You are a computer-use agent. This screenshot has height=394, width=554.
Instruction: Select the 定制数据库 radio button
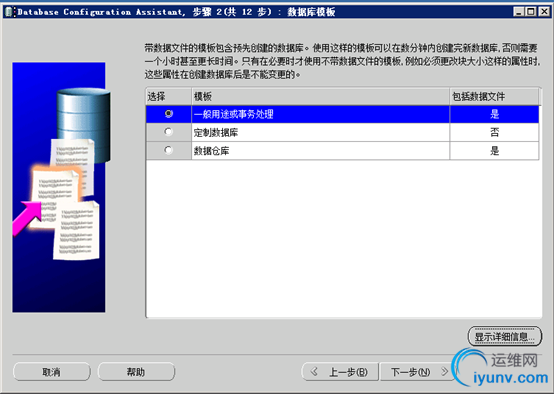(x=169, y=132)
